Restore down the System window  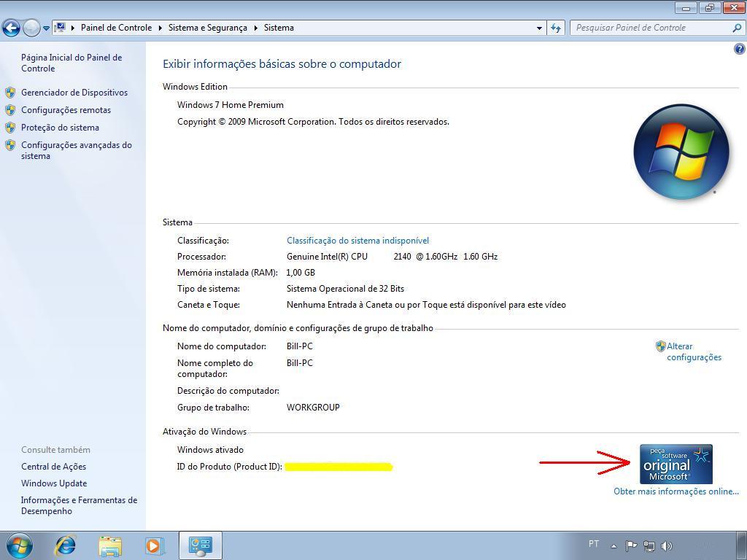pos(711,7)
